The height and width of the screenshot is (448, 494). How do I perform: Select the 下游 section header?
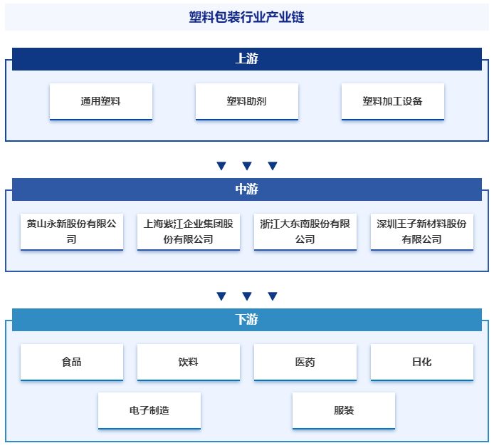[247, 320]
